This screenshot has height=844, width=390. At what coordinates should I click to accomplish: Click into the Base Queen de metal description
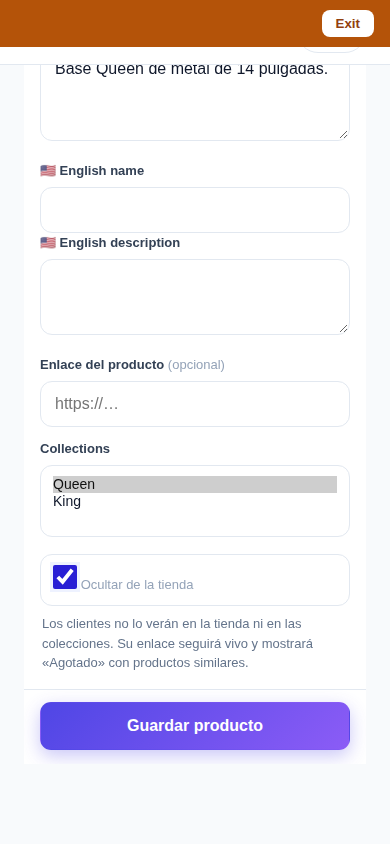click(195, 102)
